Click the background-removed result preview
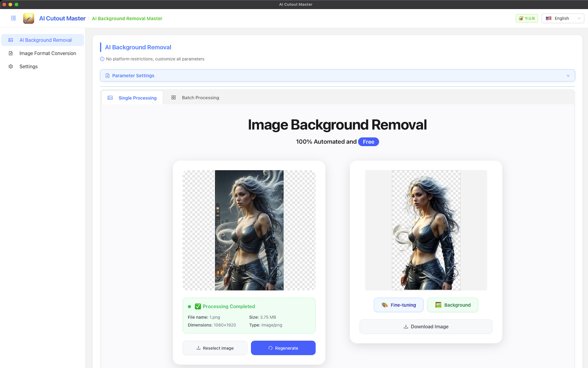 [426, 230]
